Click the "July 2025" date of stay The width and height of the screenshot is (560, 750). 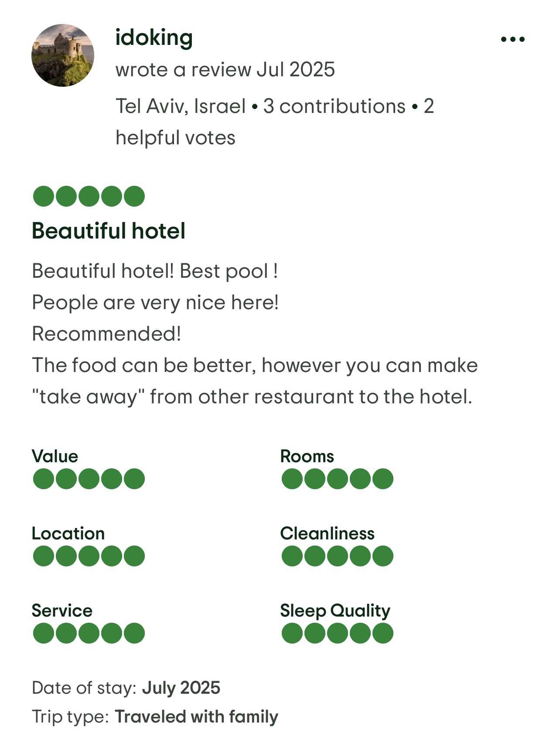pyautogui.click(x=181, y=688)
